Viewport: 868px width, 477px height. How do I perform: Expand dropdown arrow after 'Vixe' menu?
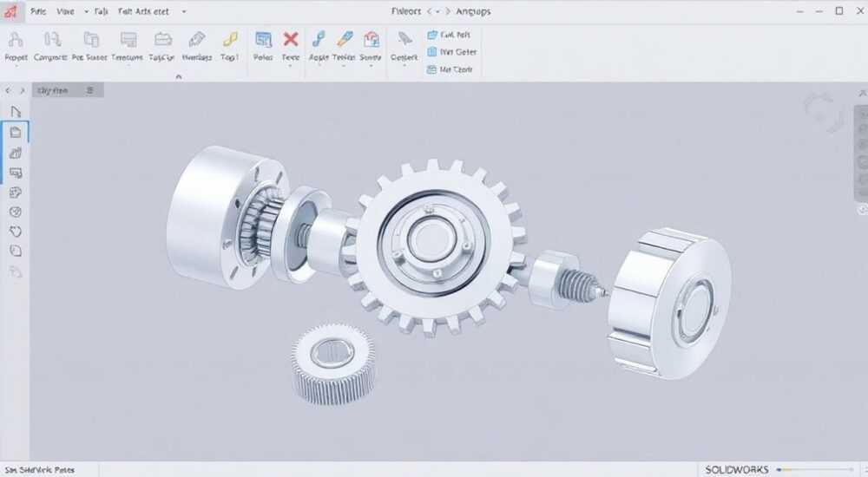86,11
